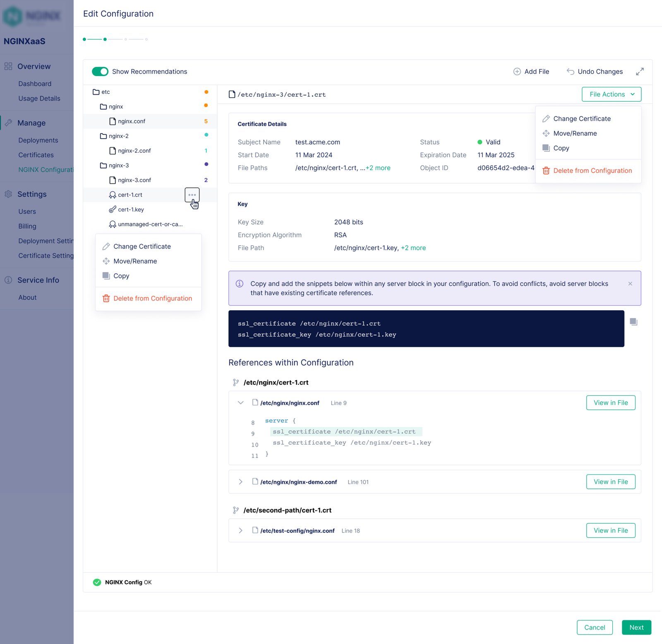Choose Change Certificate from File Actions menu

point(581,119)
